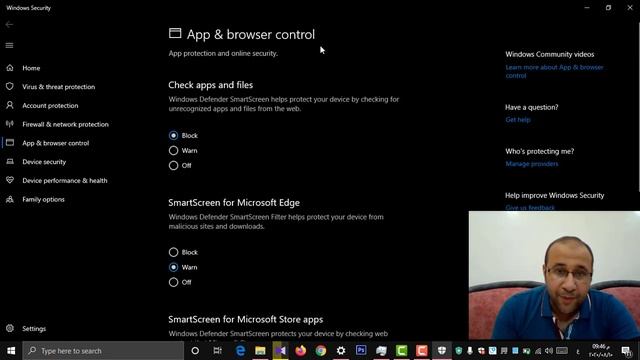Open Firewall & network protection section
Viewport: 640px width, 360px height.
coord(65,124)
